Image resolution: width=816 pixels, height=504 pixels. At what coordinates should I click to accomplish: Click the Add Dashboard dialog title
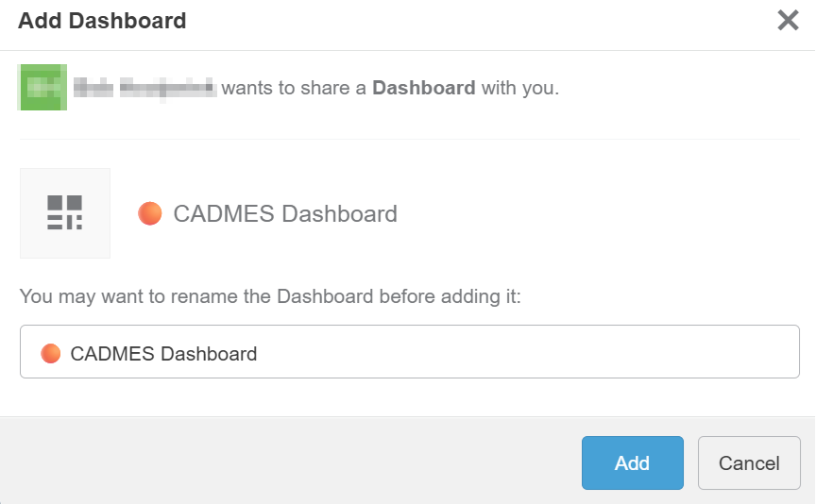tap(102, 21)
